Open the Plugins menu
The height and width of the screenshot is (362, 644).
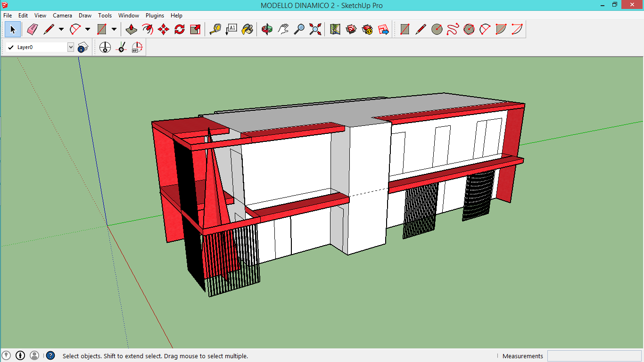155,15
